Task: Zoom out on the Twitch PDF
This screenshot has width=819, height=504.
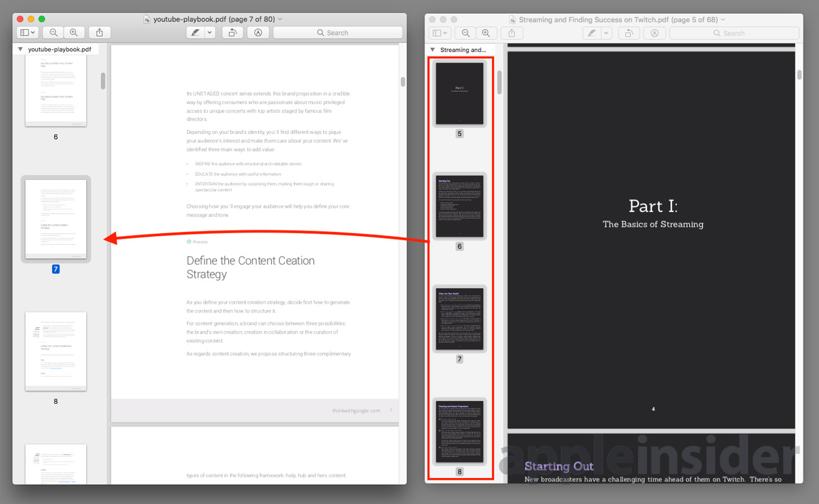Action: coord(465,33)
